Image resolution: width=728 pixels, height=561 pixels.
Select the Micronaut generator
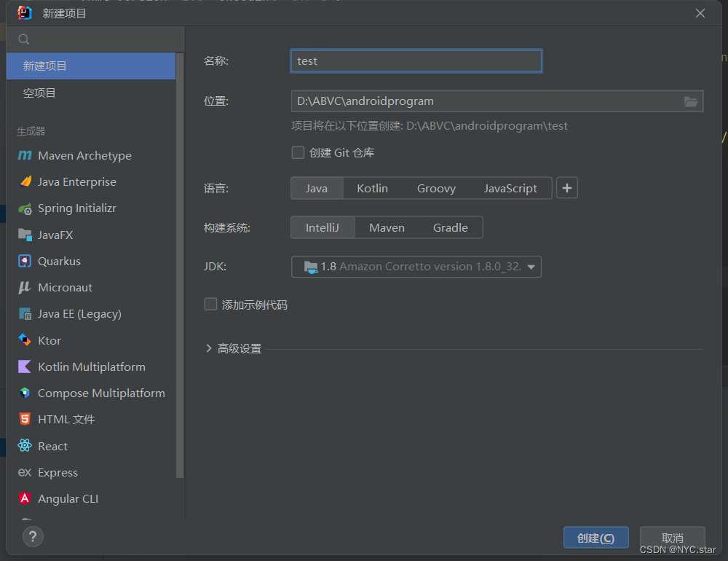coord(65,287)
